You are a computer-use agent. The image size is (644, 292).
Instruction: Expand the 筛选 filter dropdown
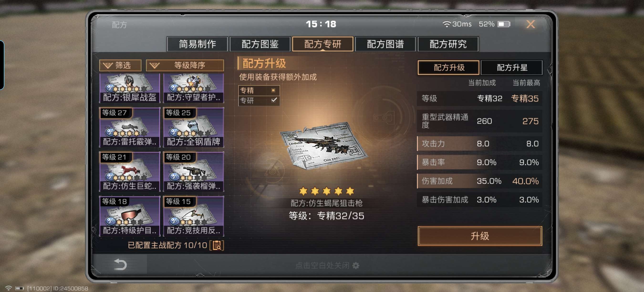coord(120,66)
